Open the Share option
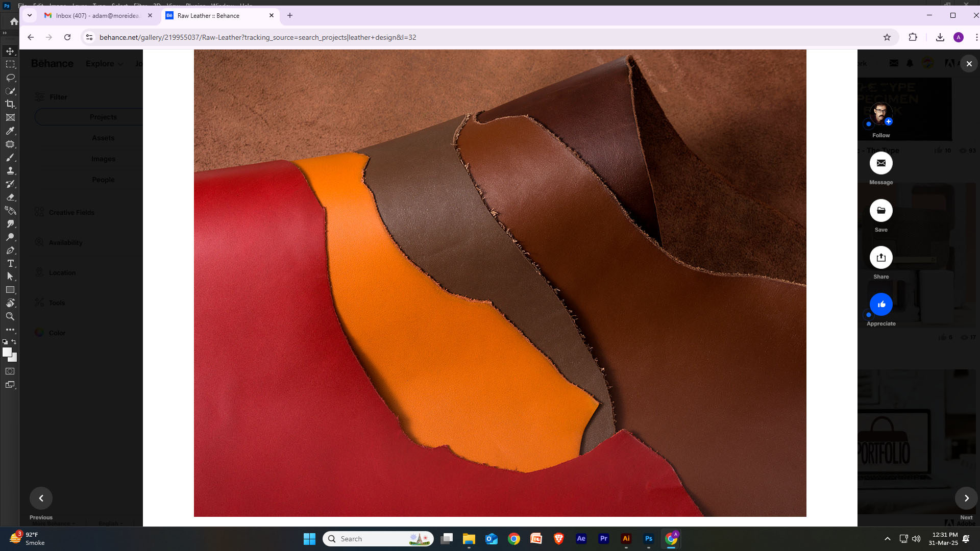This screenshot has height=551, width=980. click(881, 258)
